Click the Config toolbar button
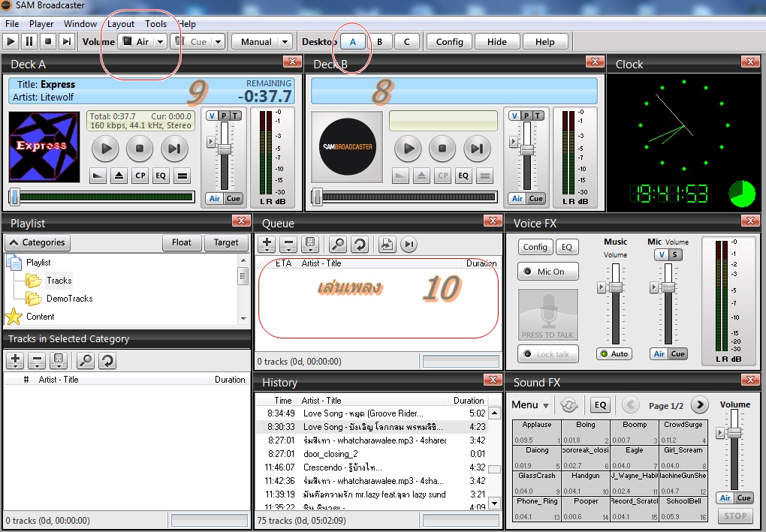The image size is (766, 532). point(449,41)
